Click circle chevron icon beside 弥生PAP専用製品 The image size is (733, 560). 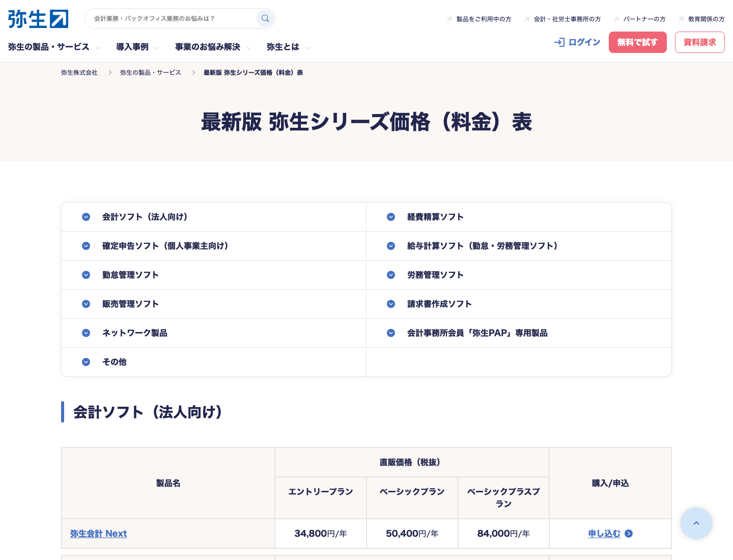click(391, 333)
